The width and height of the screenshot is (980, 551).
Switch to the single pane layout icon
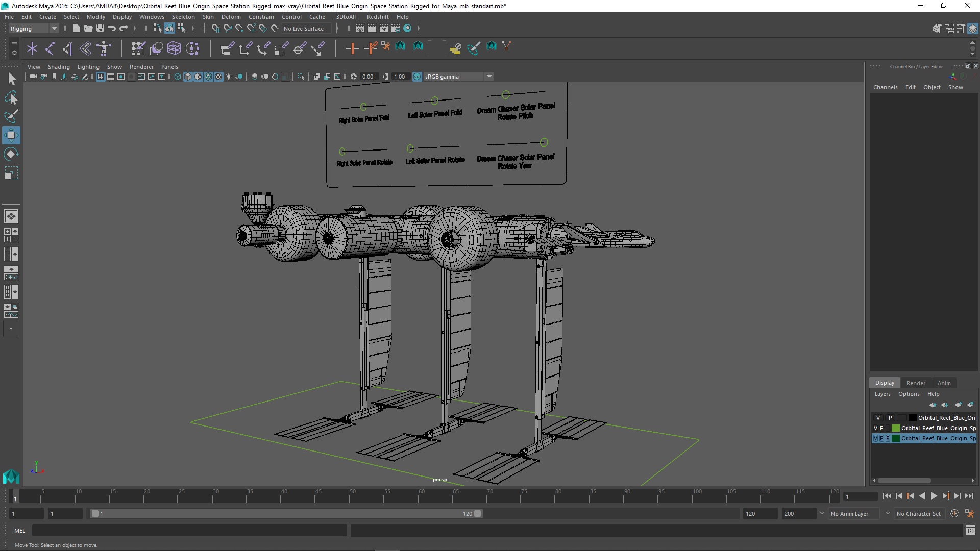[x=11, y=216]
